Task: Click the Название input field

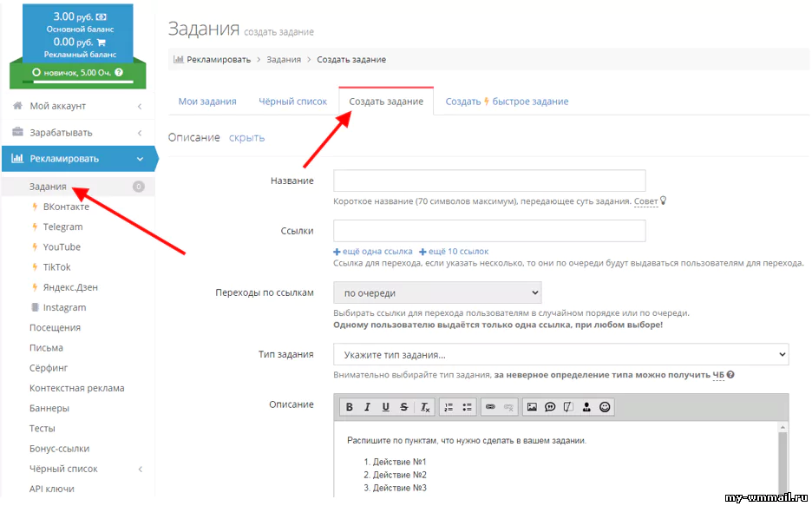Action: coord(489,181)
